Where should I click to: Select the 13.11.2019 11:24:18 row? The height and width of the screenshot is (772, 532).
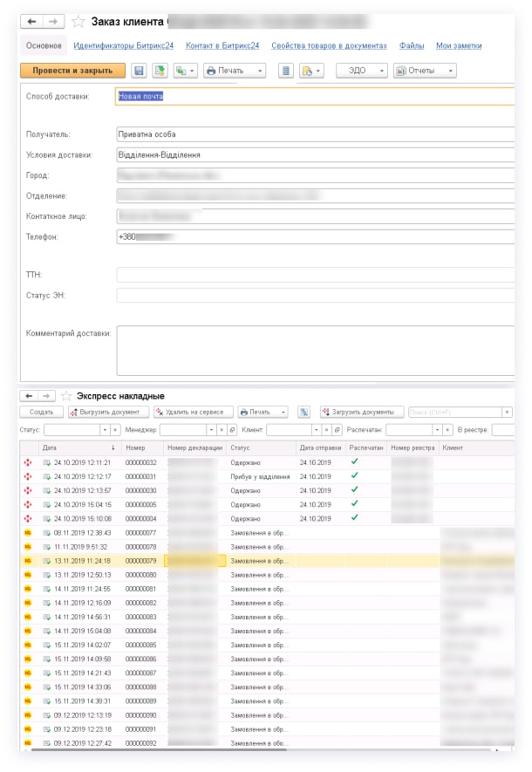[267, 561]
